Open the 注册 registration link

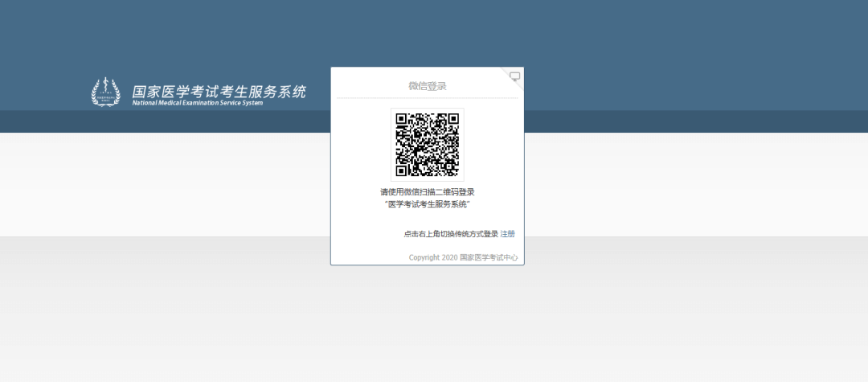click(508, 234)
